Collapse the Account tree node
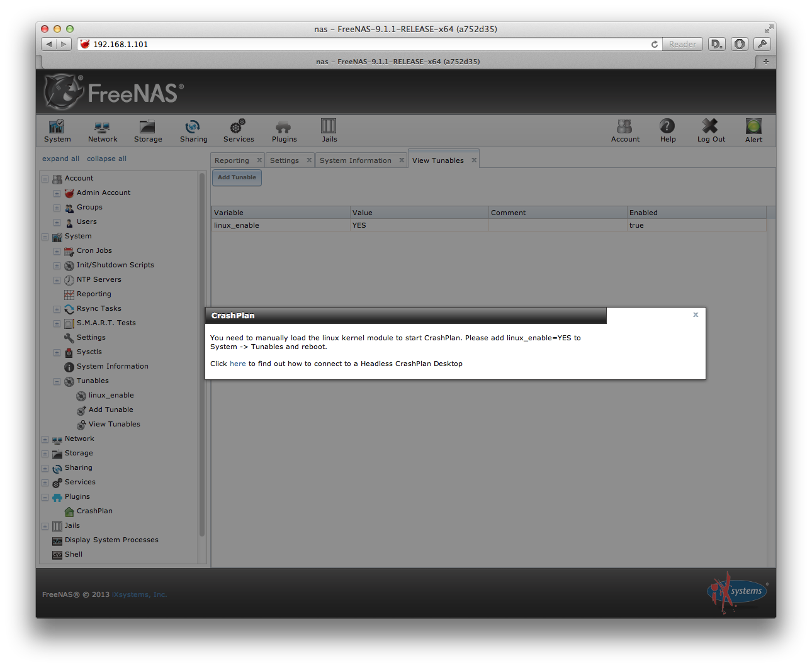Screen dimensions: 812x668 [x=45, y=179]
